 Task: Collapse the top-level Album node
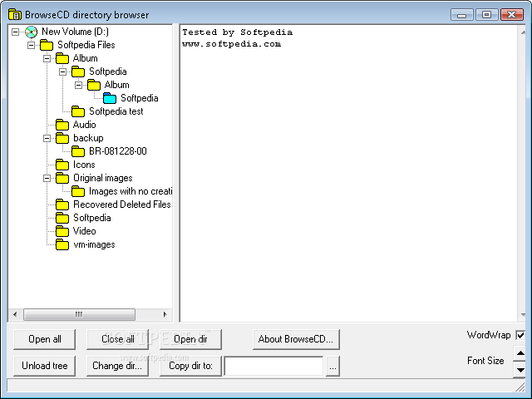click(47, 58)
